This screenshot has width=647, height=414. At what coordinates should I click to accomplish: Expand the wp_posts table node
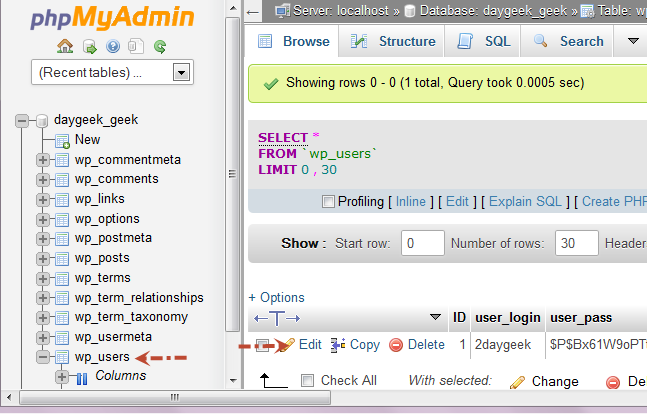pyautogui.click(x=43, y=259)
